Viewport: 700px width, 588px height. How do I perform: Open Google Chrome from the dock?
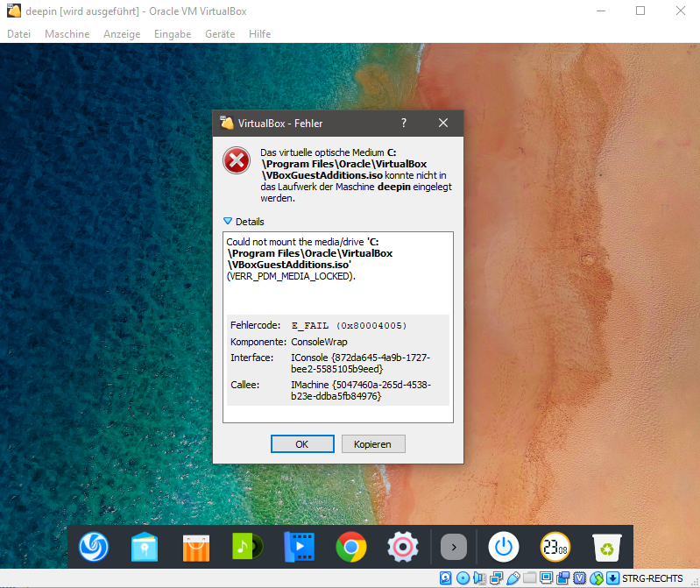click(x=351, y=547)
